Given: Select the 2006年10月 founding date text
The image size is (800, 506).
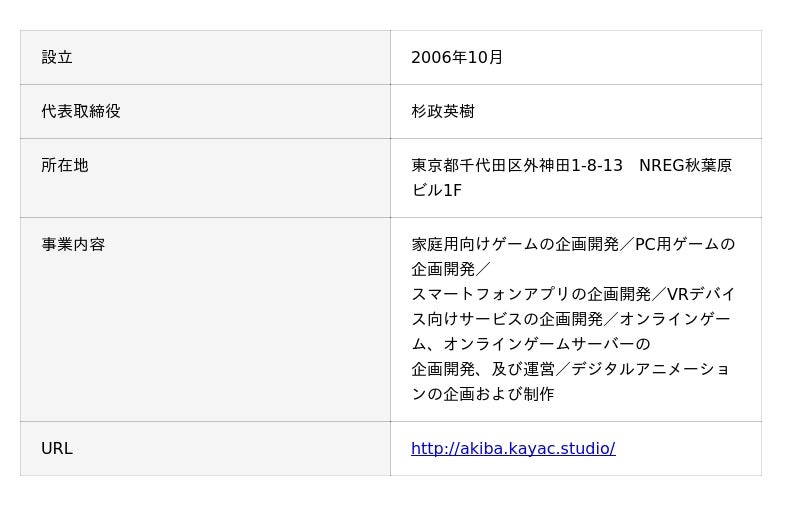Looking at the screenshot, I should tap(457, 57).
